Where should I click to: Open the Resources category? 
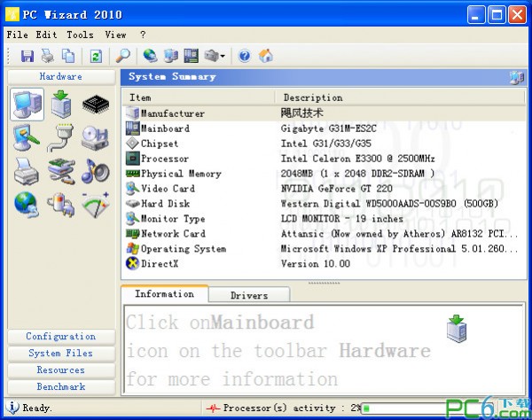pyautogui.click(x=61, y=369)
